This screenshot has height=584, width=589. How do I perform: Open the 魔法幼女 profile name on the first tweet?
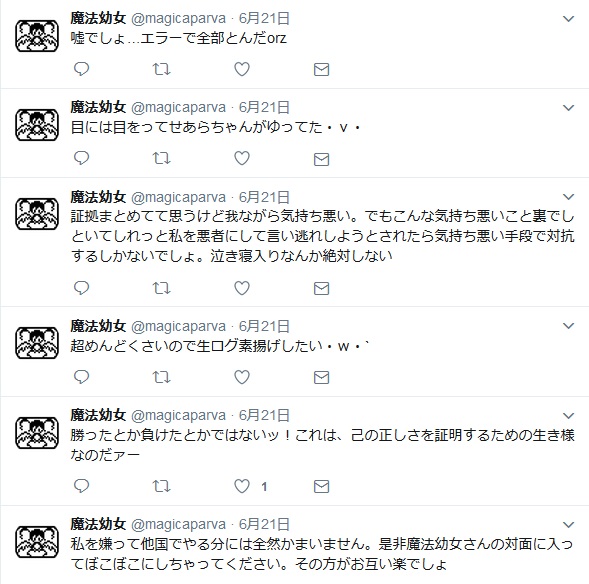tap(98, 18)
